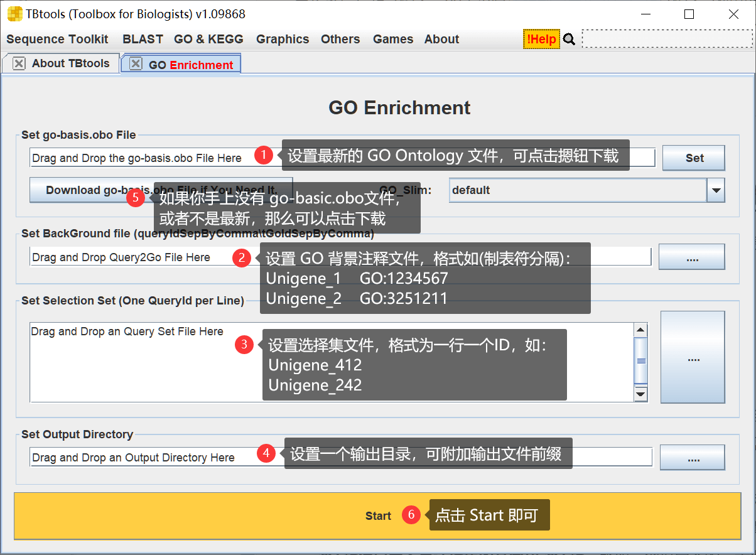Open the Games menu

pyautogui.click(x=393, y=39)
